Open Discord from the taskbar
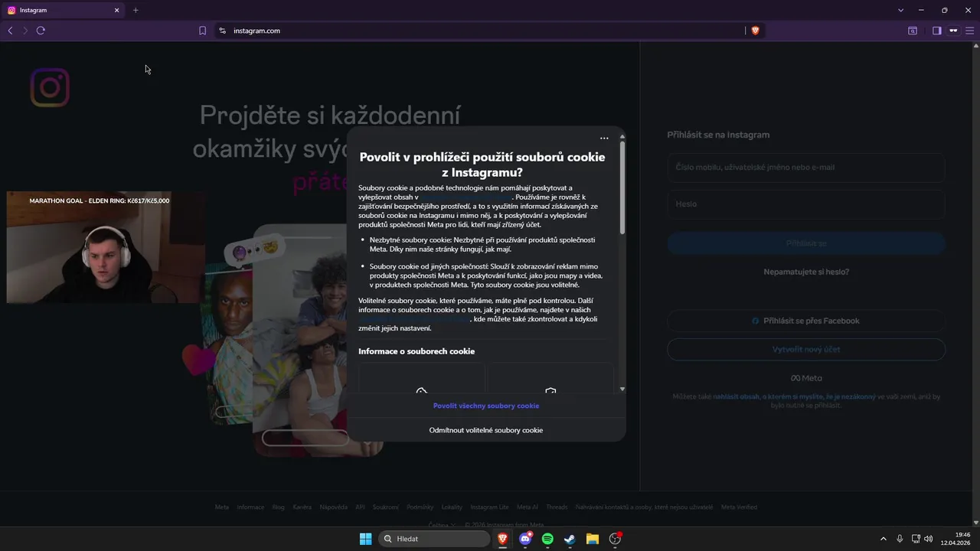980x551 pixels. (525, 539)
